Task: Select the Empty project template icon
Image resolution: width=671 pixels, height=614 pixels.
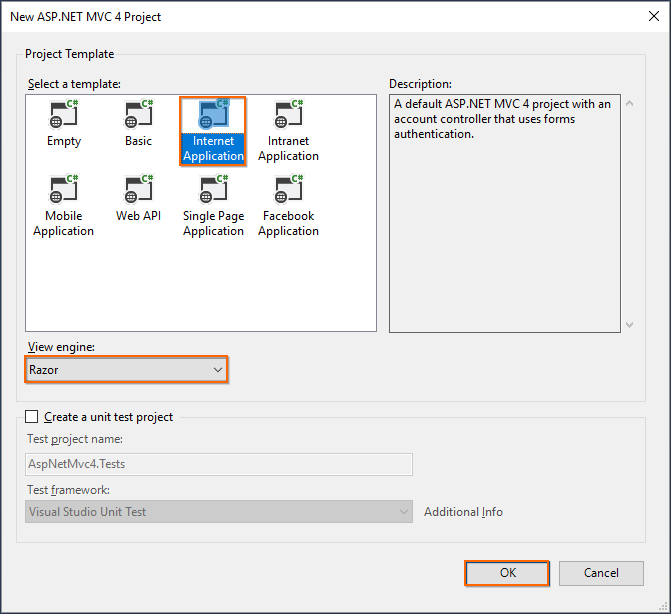Action: 64,114
